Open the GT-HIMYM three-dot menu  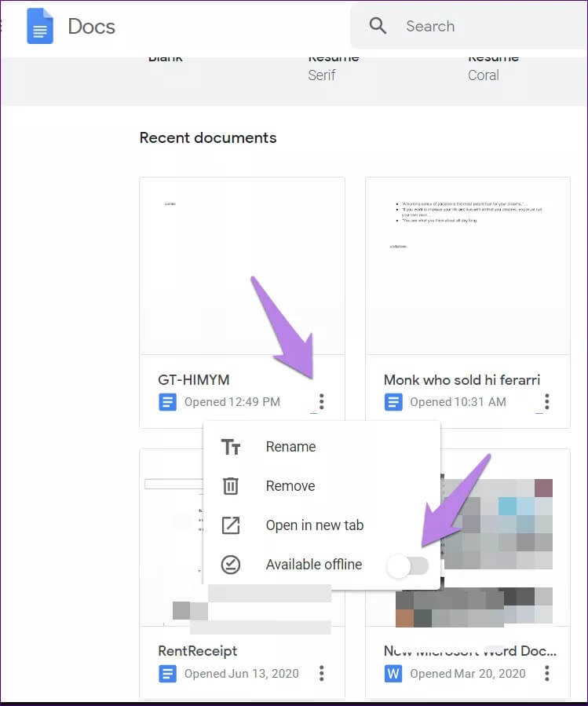pos(321,401)
